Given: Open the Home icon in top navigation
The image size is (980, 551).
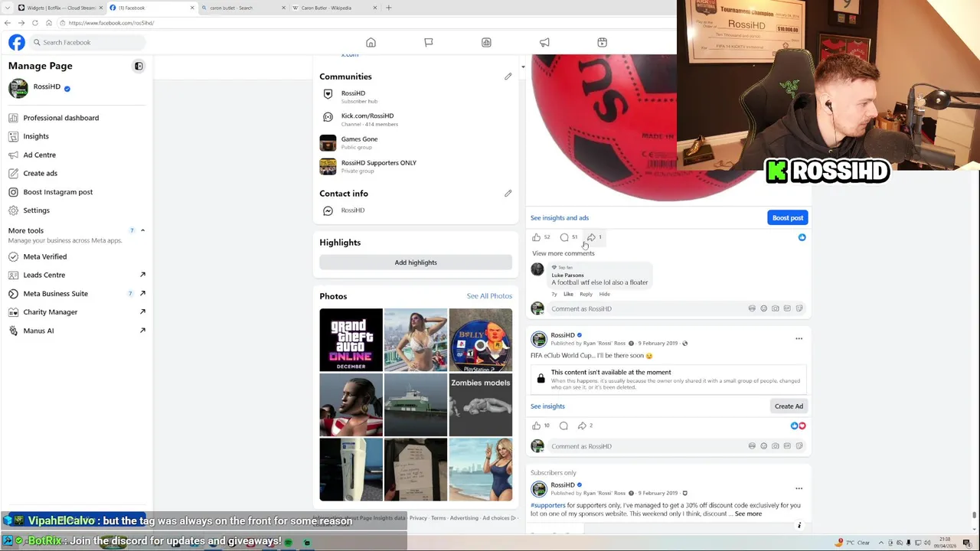Looking at the screenshot, I should (371, 42).
